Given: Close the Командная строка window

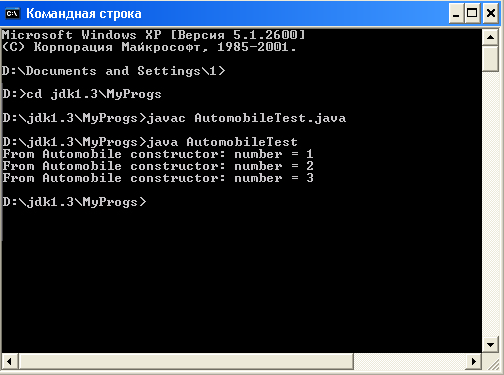Looking at the screenshot, I should click(491, 14).
